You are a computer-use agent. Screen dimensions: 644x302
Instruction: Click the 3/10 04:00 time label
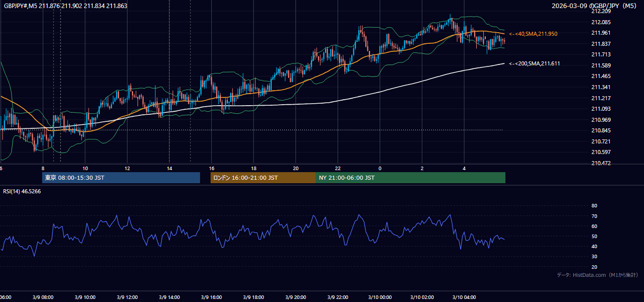464,297
